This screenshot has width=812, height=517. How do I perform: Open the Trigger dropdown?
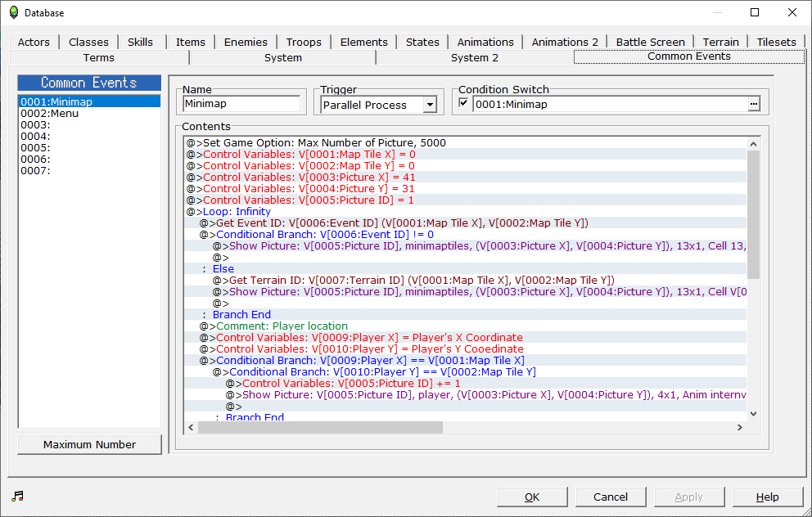click(430, 105)
